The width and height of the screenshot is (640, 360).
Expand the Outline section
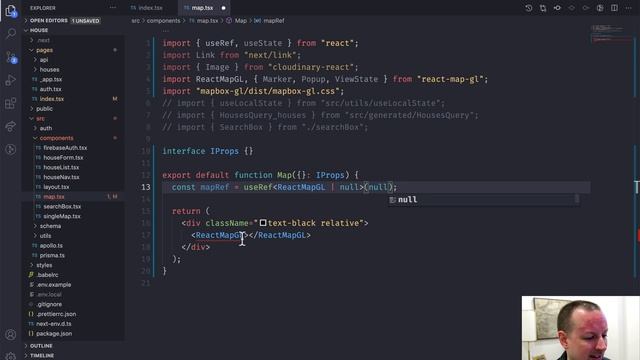(41, 346)
